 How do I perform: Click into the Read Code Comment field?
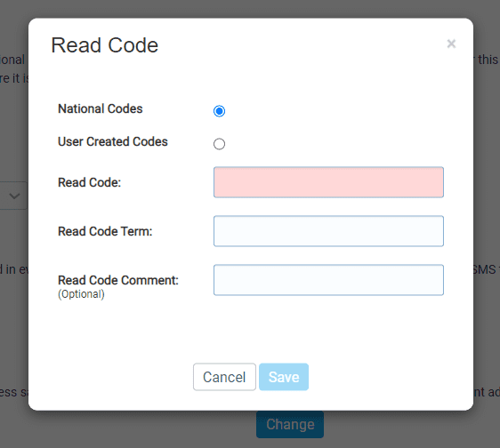[328, 280]
